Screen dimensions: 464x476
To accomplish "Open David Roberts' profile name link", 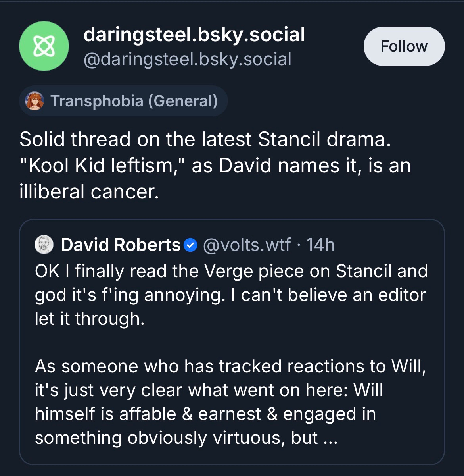I will (x=121, y=245).
